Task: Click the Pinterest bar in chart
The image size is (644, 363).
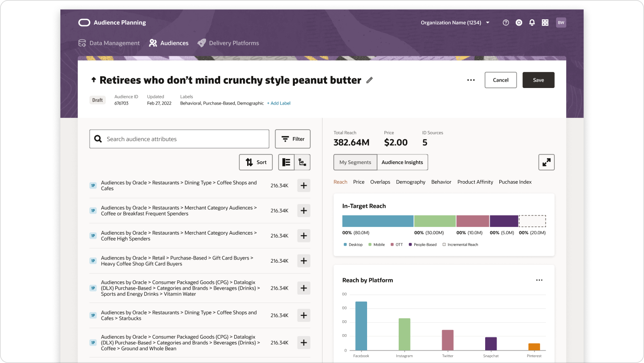Action: [x=534, y=347]
